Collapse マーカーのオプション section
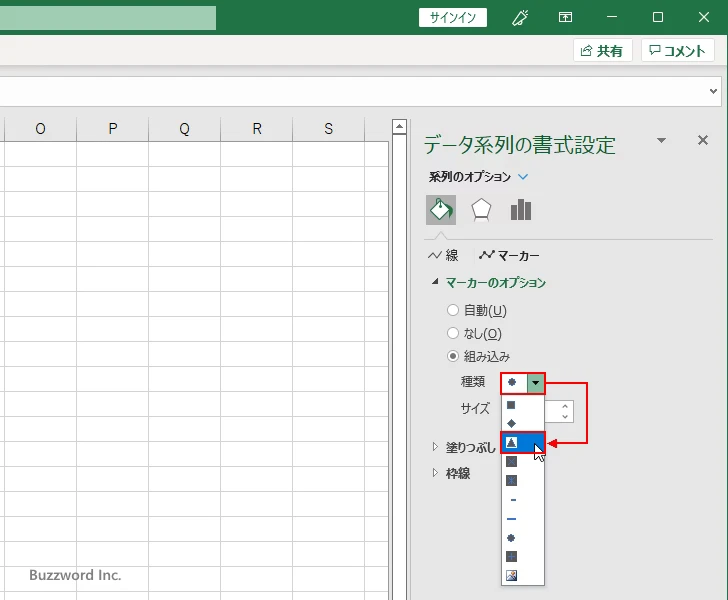Screen dimensions: 728x600 pyautogui.click(x=435, y=282)
